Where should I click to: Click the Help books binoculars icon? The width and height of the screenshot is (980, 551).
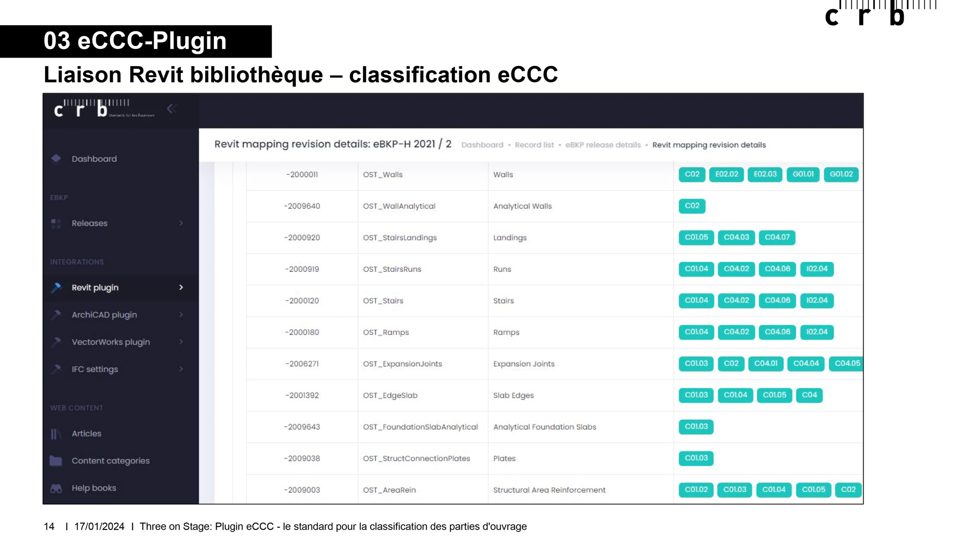[56, 488]
